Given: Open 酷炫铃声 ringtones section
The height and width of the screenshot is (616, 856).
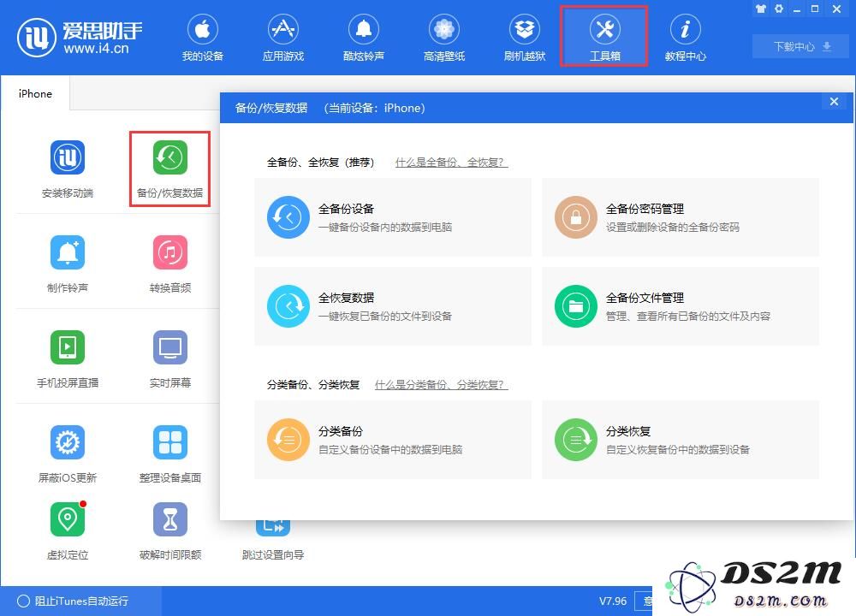Looking at the screenshot, I should pos(364,38).
